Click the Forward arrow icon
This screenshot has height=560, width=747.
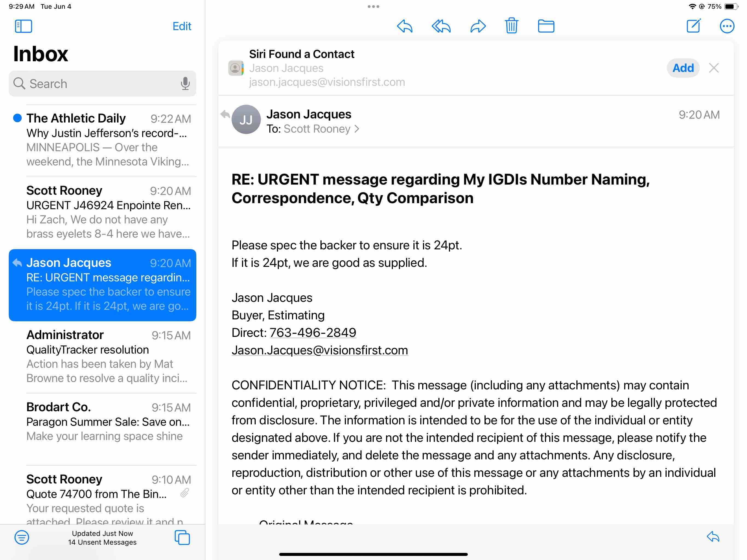(478, 26)
